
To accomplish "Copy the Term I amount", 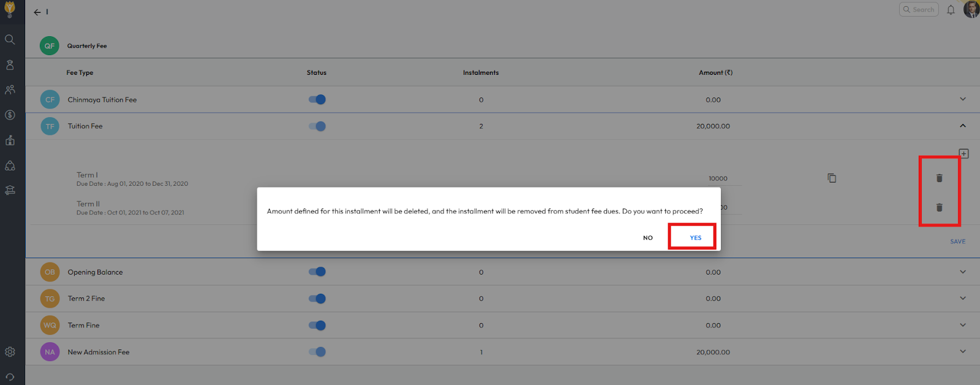I will click(832, 178).
